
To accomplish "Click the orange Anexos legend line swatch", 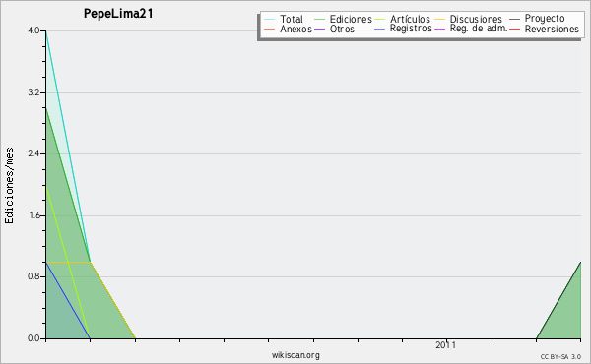I will [270, 29].
